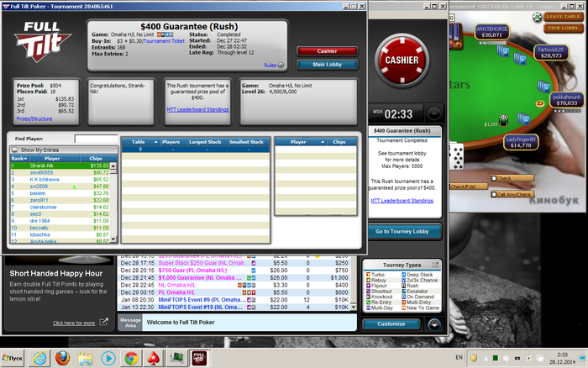Launch Firefox from the taskbar
Viewport: 588px width, 368px height.
tap(62, 358)
